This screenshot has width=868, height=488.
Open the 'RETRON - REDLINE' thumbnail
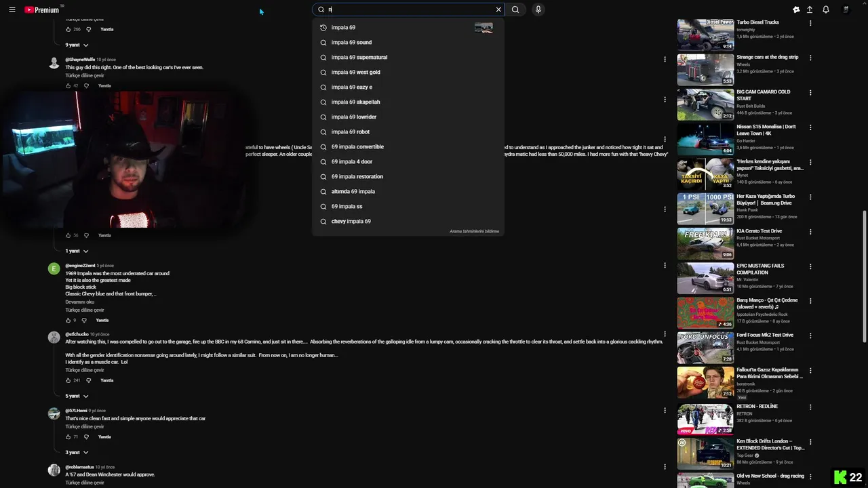[x=705, y=418]
